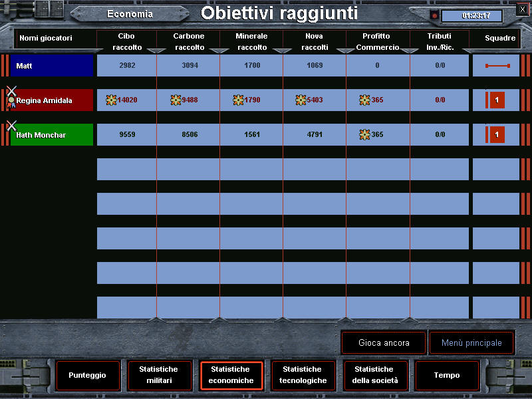Click the triangle marker after Cibo raccolto
Image resolution: width=532 pixels, height=399 pixels.
(156, 51)
